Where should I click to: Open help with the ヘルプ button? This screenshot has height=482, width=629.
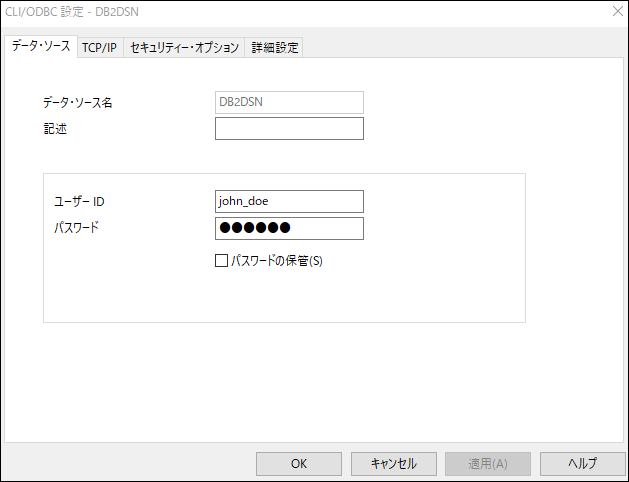tap(582, 464)
